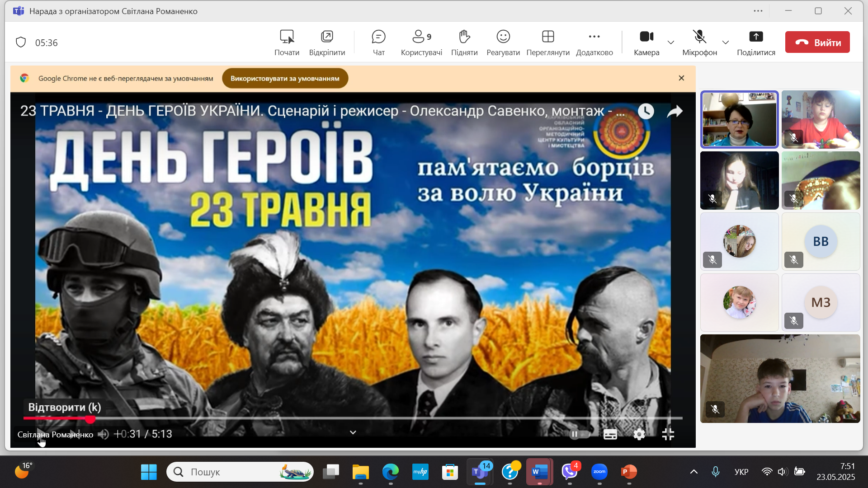Viewport: 868px width, 488px height.
Task: Expand the microphone options arrow
Action: (x=726, y=42)
